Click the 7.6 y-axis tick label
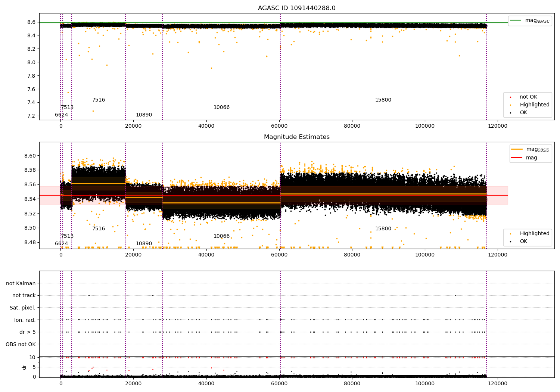 [31, 89]
